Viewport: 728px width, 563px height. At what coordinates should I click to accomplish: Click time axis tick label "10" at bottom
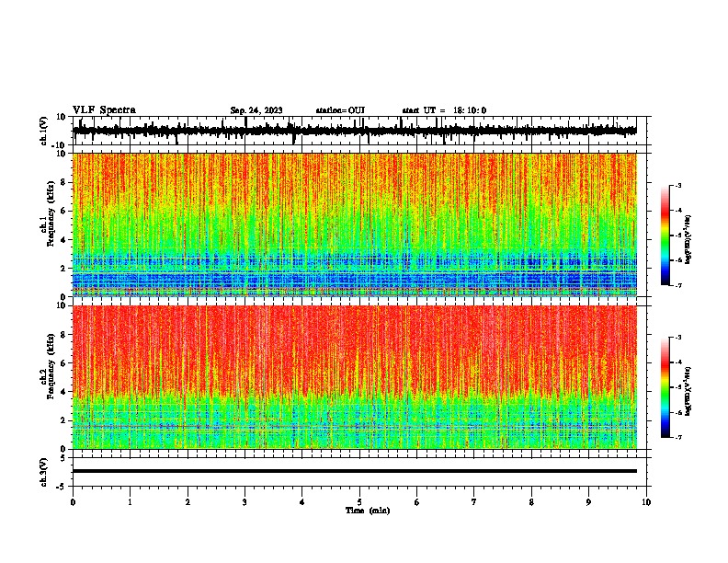646,502
